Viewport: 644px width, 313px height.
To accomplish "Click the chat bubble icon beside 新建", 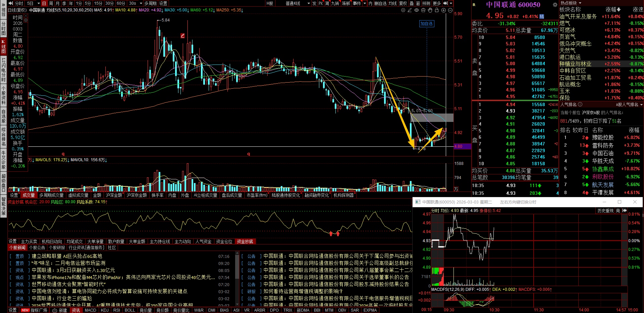I will 55,310.
